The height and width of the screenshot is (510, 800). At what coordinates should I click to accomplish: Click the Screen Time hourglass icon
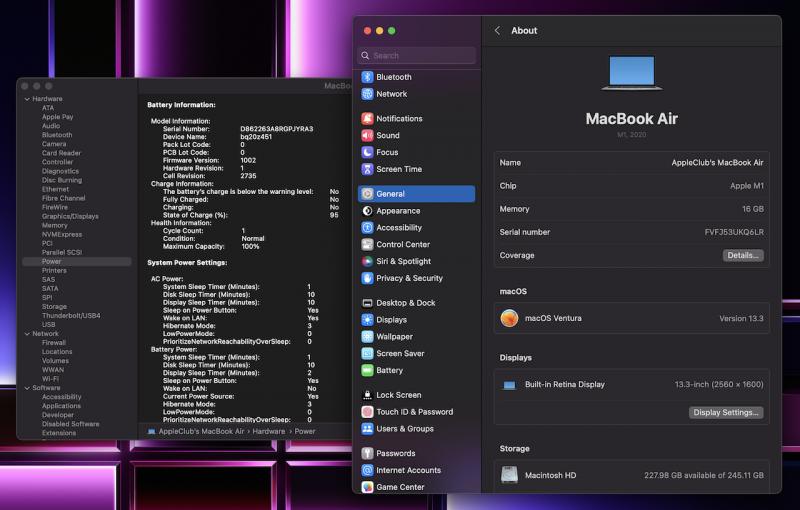[367, 170]
